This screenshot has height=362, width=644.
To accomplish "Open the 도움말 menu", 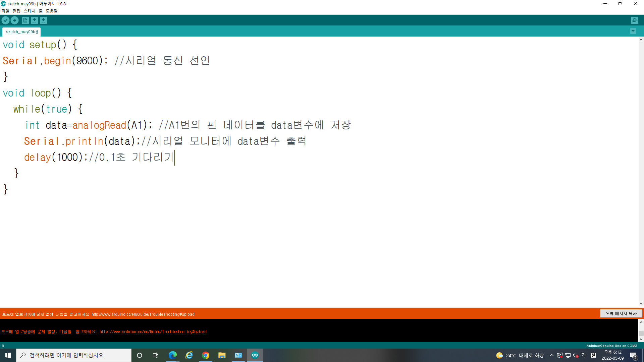I will [52, 11].
